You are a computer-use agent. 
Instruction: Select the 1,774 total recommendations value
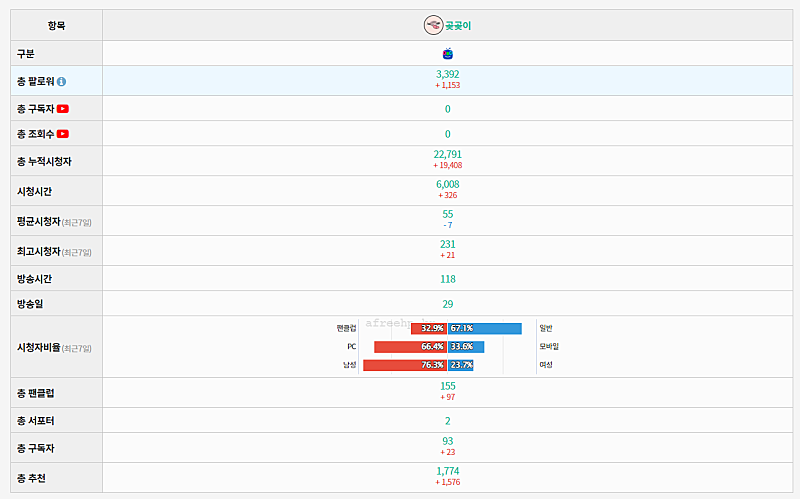(x=447, y=471)
